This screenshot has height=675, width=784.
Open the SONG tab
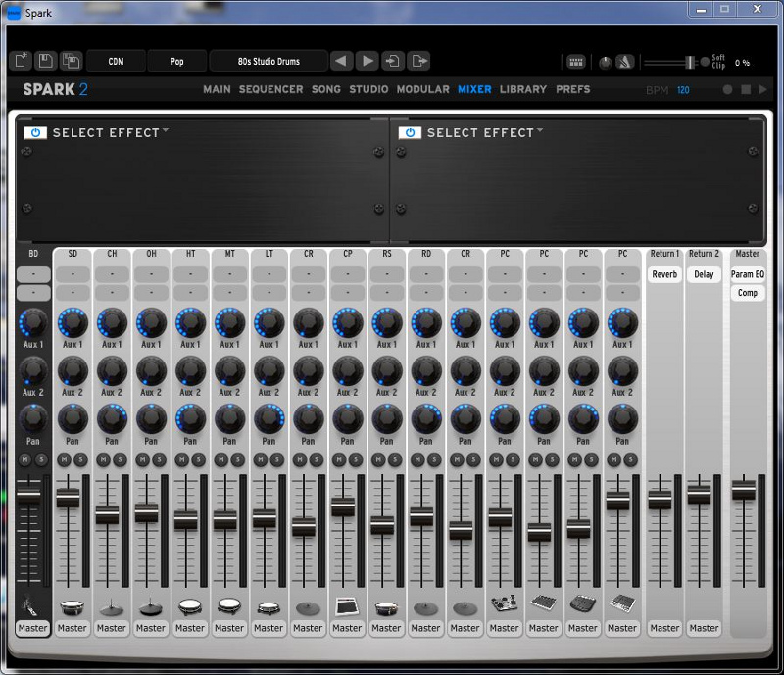pos(326,89)
